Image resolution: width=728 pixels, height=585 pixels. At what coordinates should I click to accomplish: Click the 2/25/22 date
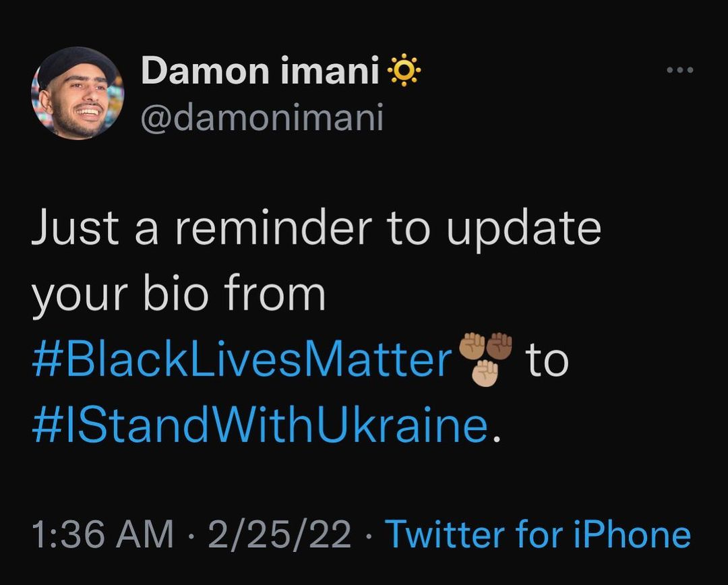click(280, 535)
